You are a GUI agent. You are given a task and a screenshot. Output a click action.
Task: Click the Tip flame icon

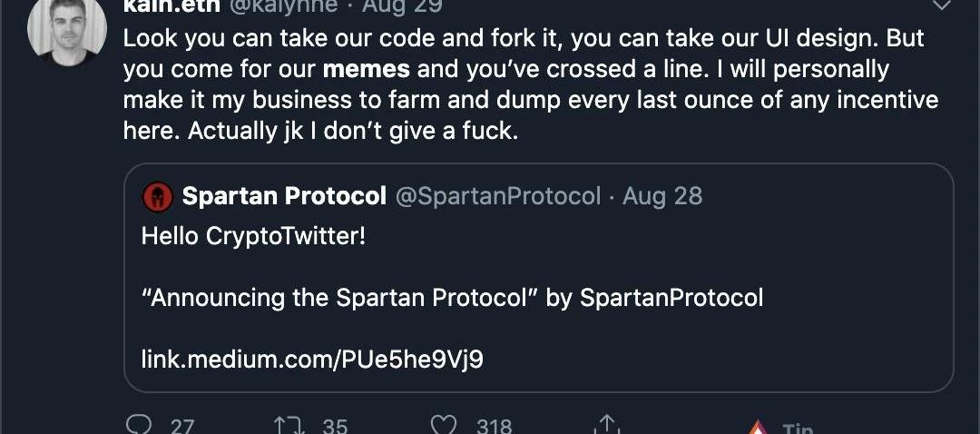click(757, 429)
